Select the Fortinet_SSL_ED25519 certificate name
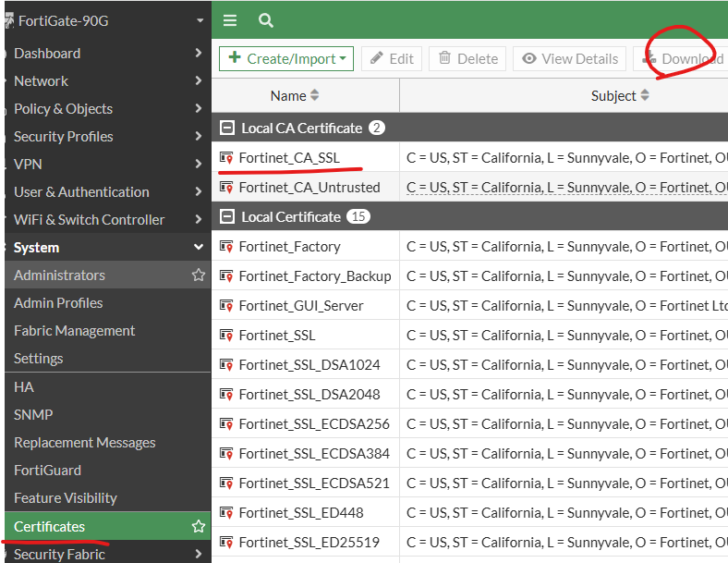728x563 pixels. [x=309, y=542]
